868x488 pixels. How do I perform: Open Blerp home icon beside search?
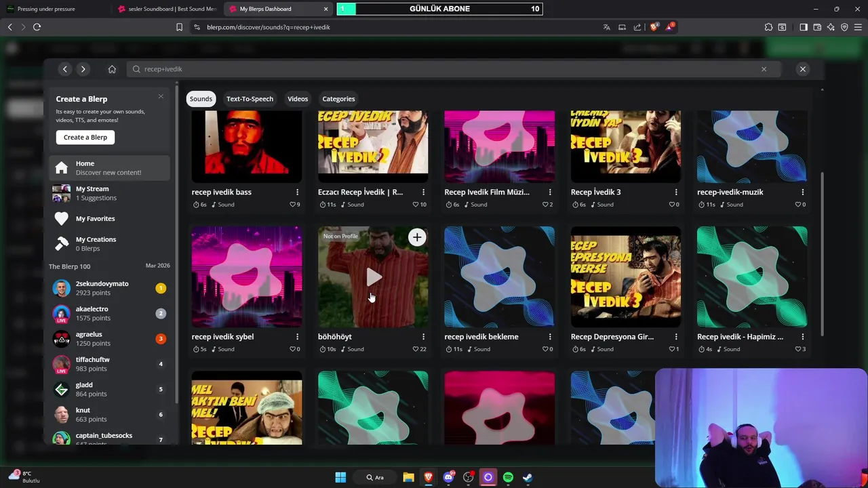[112, 69]
